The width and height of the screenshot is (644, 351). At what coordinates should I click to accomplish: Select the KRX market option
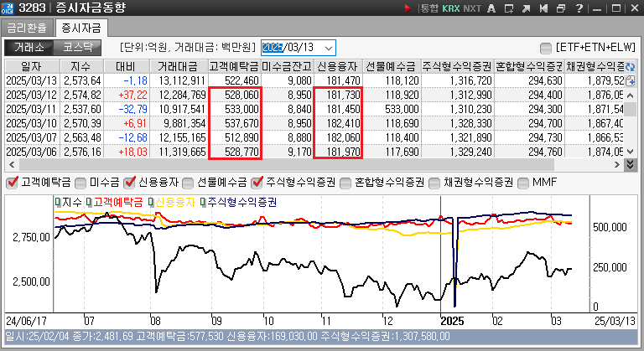click(x=451, y=8)
